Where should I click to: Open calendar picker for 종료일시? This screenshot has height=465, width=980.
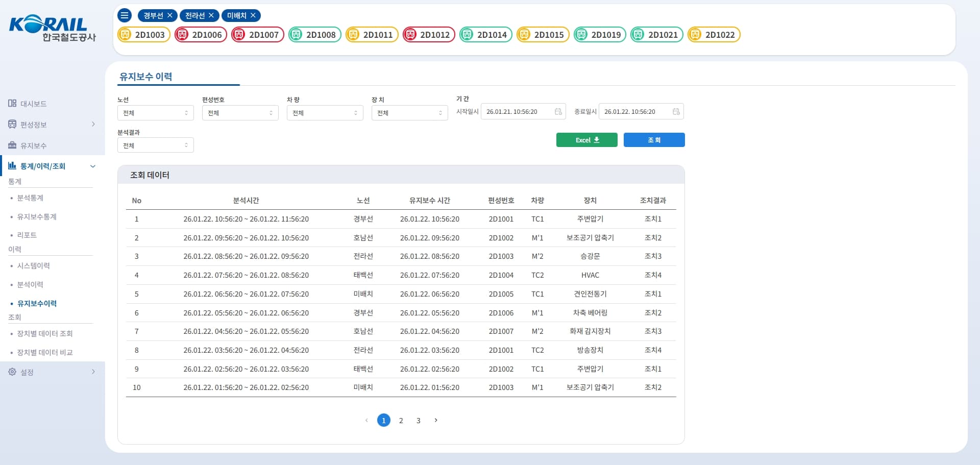click(676, 112)
